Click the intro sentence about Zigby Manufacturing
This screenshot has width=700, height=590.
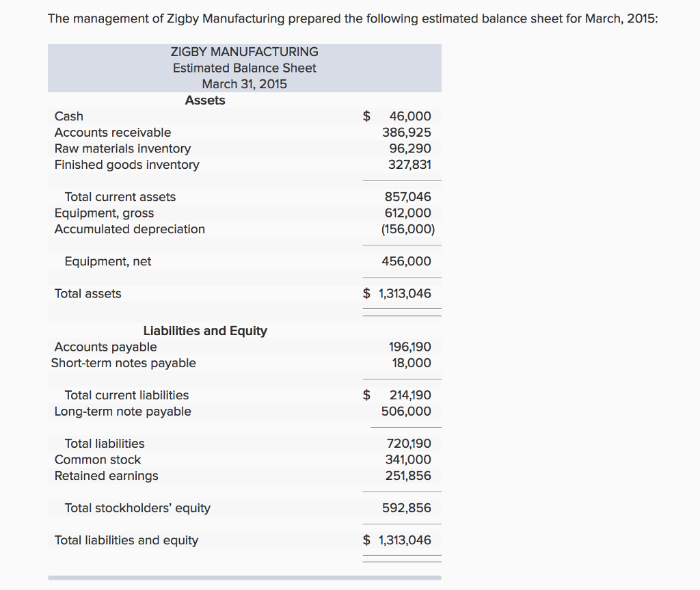pos(353,18)
